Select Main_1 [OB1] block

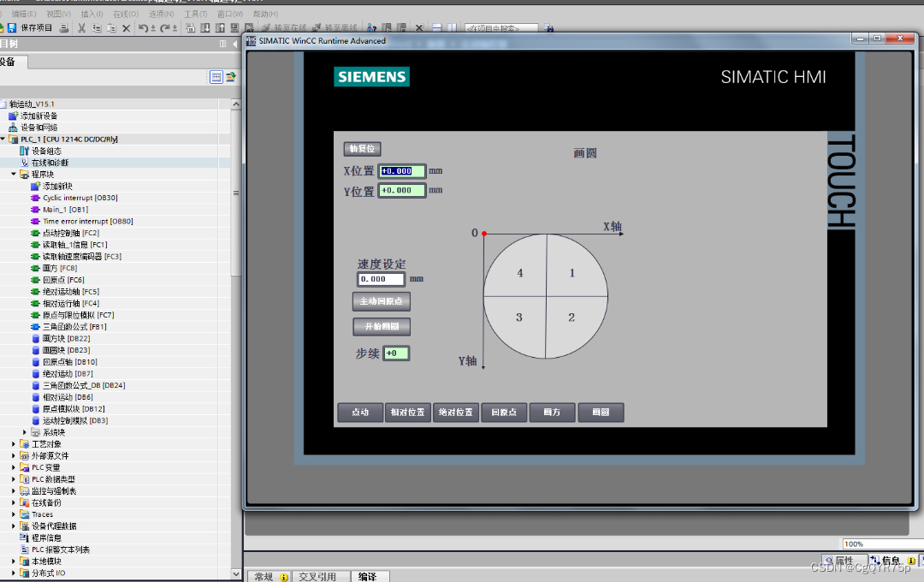(65, 210)
